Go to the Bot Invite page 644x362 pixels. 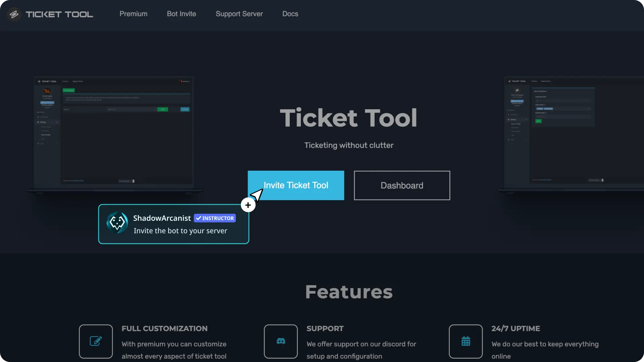point(181,14)
